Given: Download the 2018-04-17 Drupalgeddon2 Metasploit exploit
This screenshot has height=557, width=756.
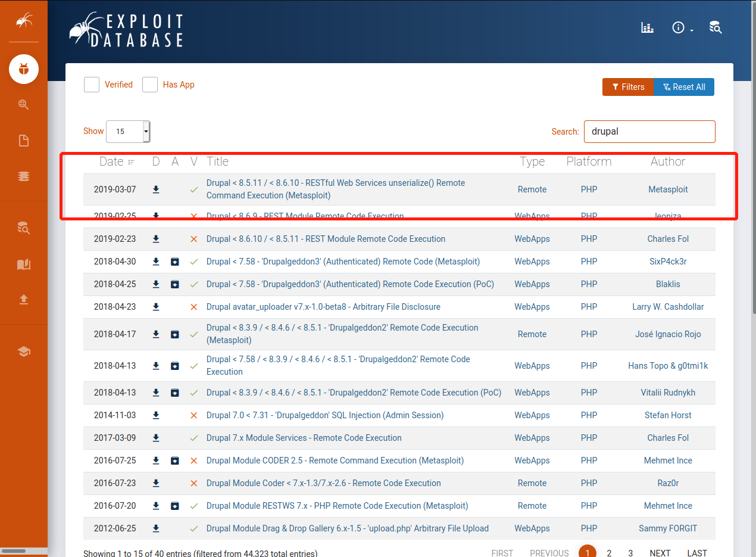Looking at the screenshot, I should click(156, 334).
